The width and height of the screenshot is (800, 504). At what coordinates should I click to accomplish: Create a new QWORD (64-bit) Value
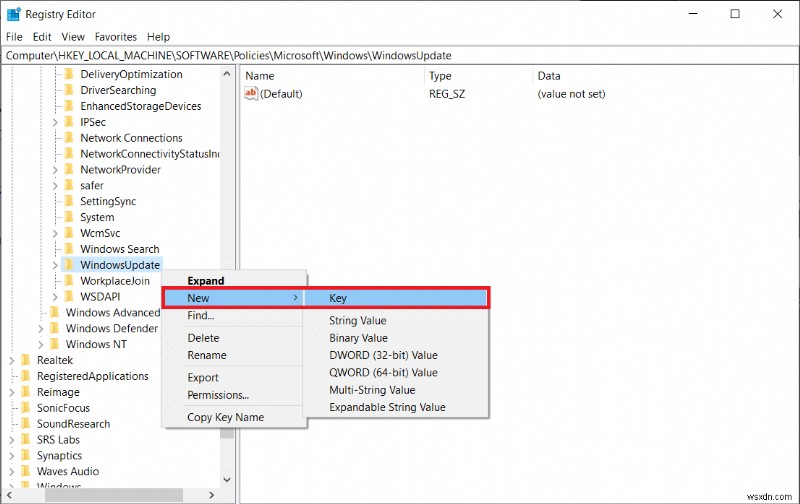tap(396, 372)
